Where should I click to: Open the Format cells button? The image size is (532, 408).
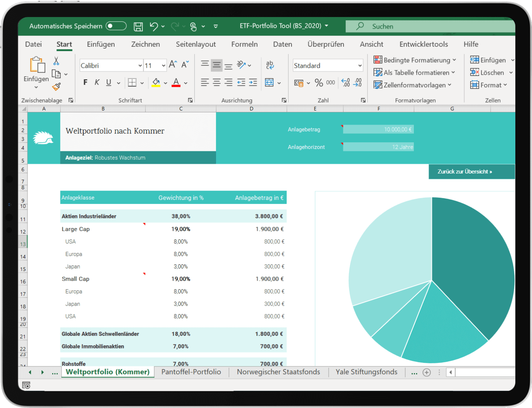489,85
